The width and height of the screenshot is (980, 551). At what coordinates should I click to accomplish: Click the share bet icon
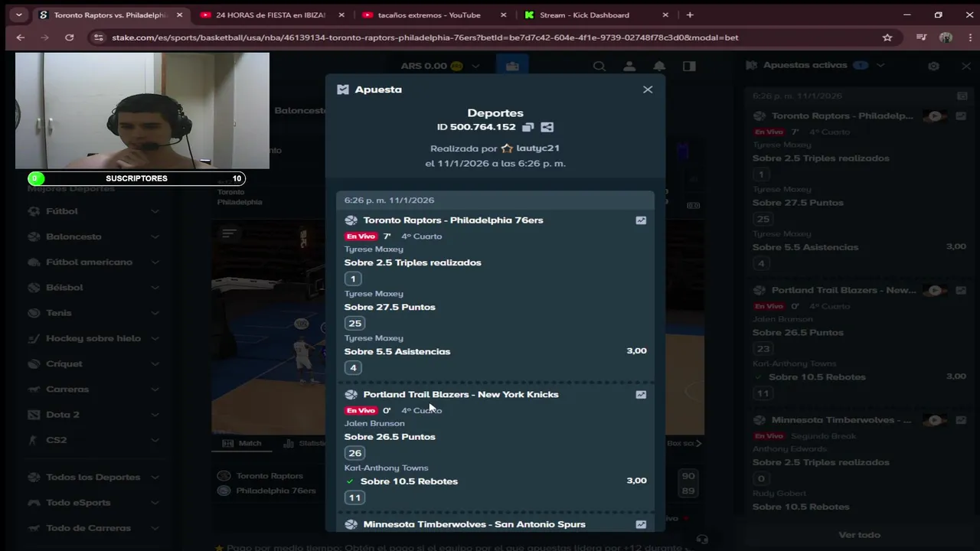tap(547, 127)
